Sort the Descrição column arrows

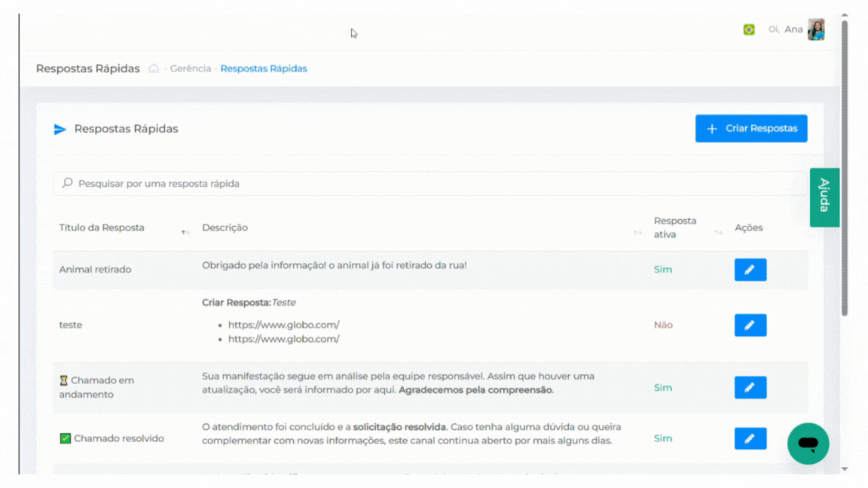pos(637,233)
